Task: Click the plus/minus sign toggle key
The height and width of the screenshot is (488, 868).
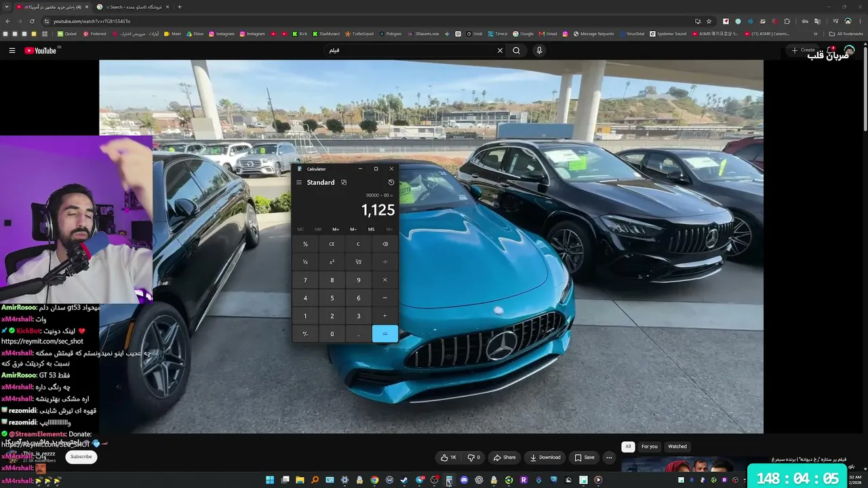Action: (305, 333)
